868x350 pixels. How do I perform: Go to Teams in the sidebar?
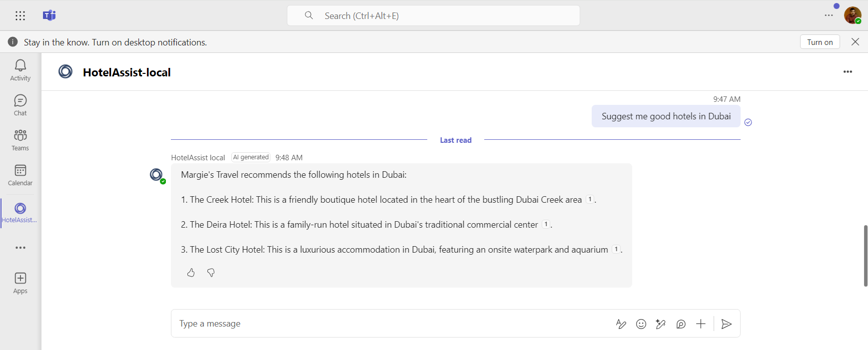pyautogui.click(x=20, y=140)
